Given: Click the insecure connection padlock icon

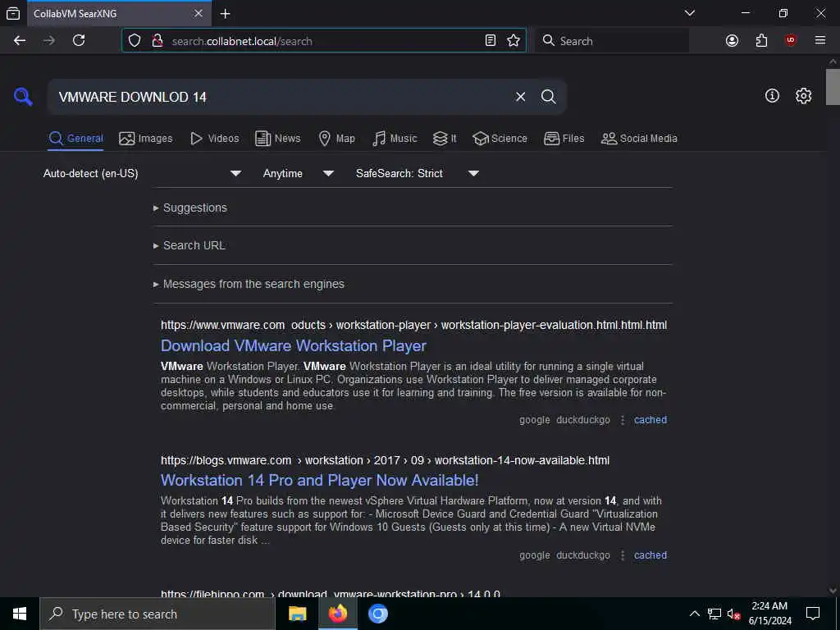Looking at the screenshot, I should tap(157, 41).
